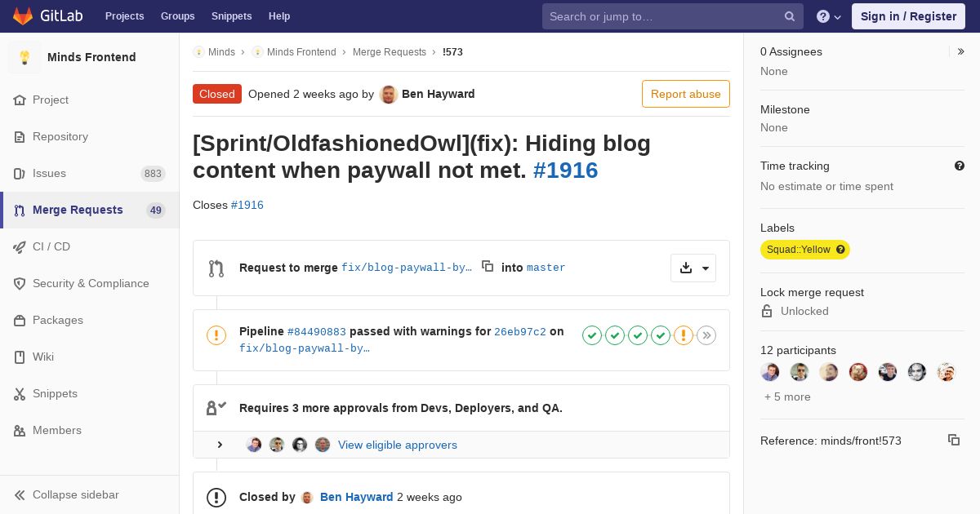Open the pipeline stage with warning

coord(684,335)
